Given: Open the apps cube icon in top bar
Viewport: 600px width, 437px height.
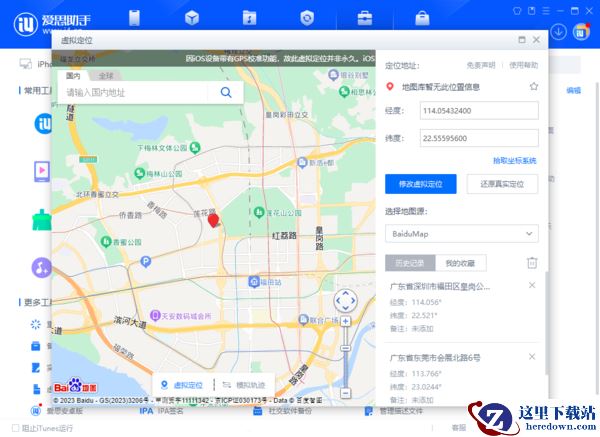Looking at the screenshot, I should pos(192,18).
